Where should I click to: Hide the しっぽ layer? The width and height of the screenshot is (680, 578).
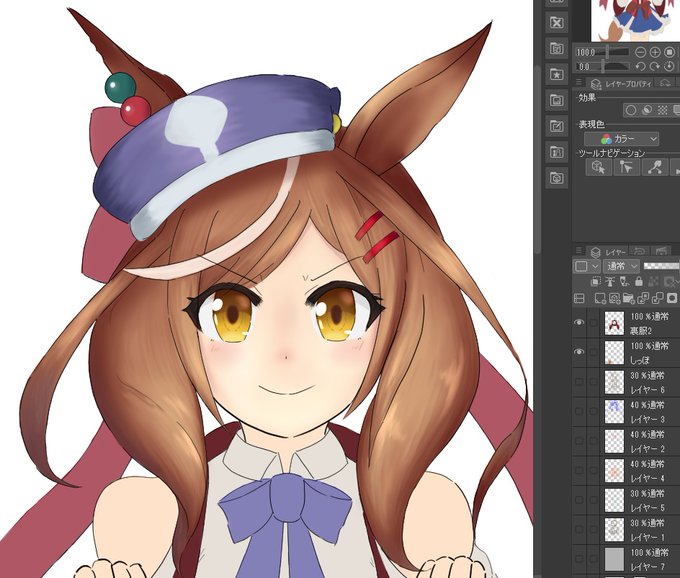click(579, 352)
